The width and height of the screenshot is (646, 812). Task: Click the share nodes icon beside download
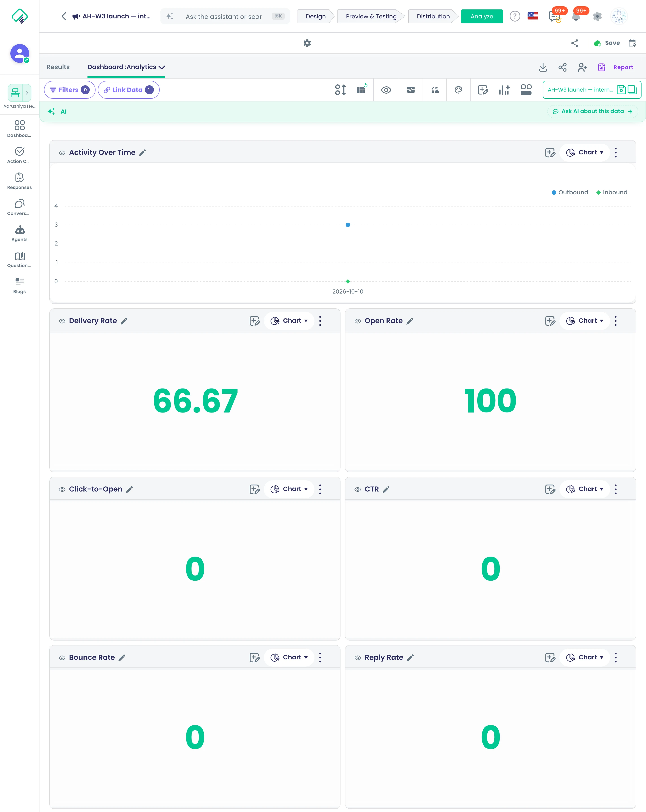click(562, 67)
